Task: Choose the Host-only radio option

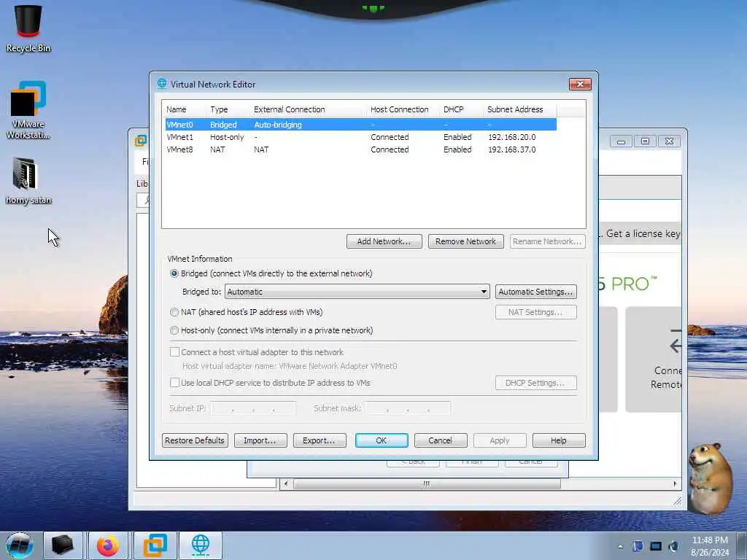Action: pos(174,330)
